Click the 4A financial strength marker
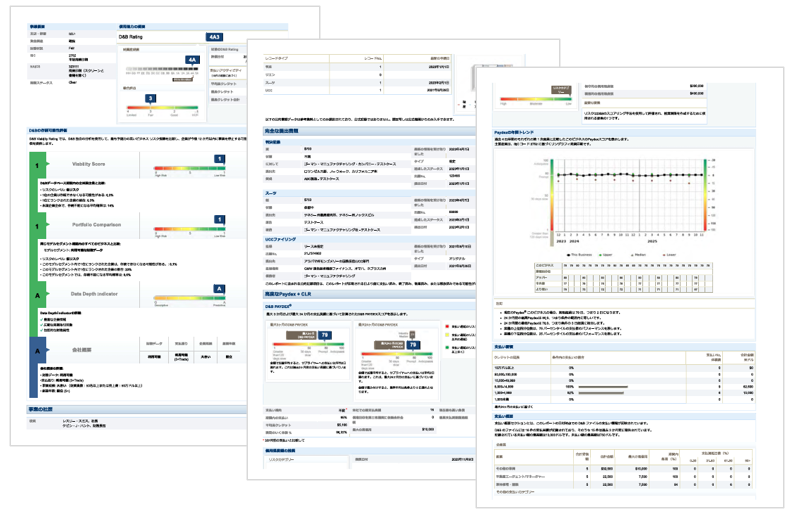Screen dimensions: 786x510 point(192,60)
